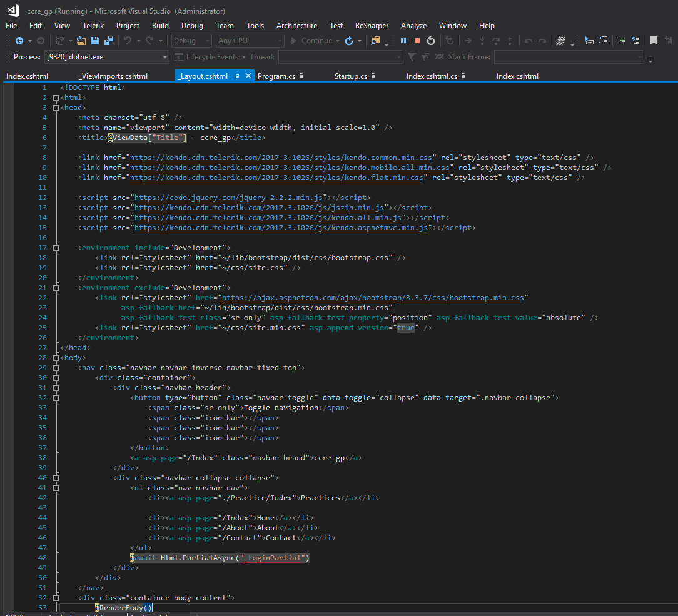
Task: Open the ReSharper menu
Action: [x=372, y=26]
